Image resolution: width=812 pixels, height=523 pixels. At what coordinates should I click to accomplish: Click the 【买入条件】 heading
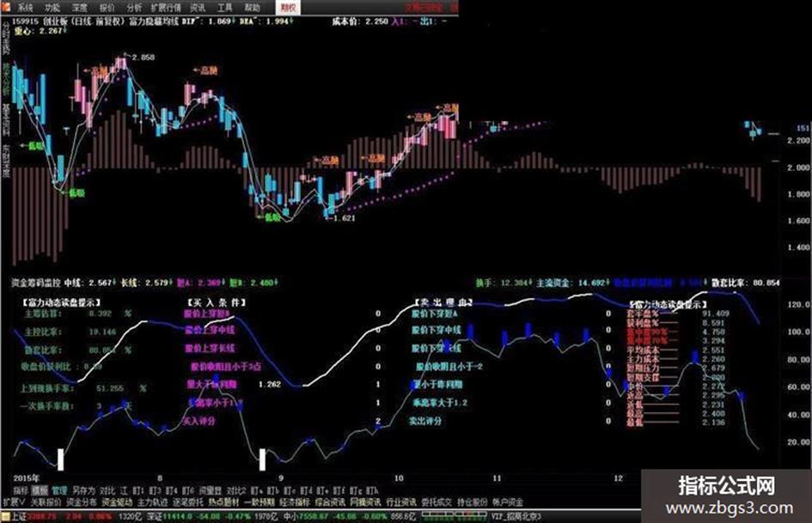(x=216, y=302)
